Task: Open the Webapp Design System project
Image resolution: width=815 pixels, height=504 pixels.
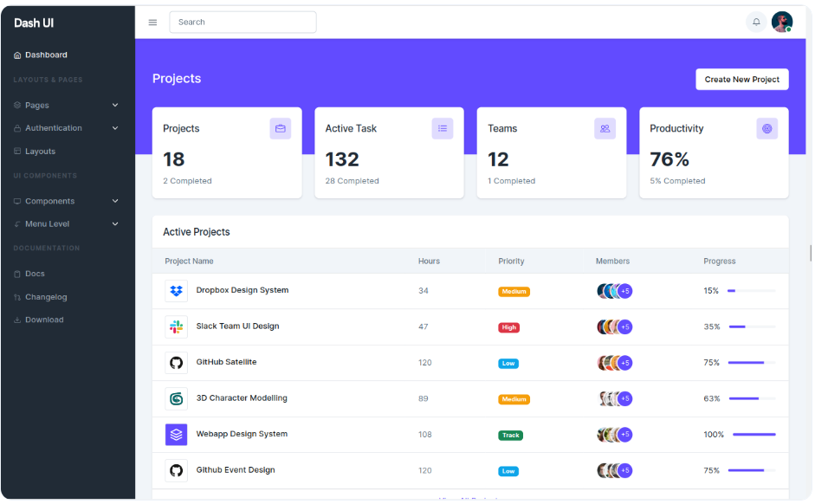Action: click(x=242, y=434)
